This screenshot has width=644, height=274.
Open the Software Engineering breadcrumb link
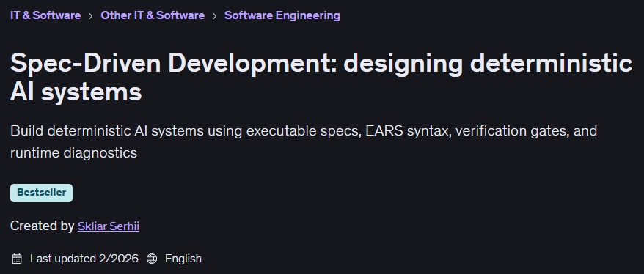click(282, 15)
